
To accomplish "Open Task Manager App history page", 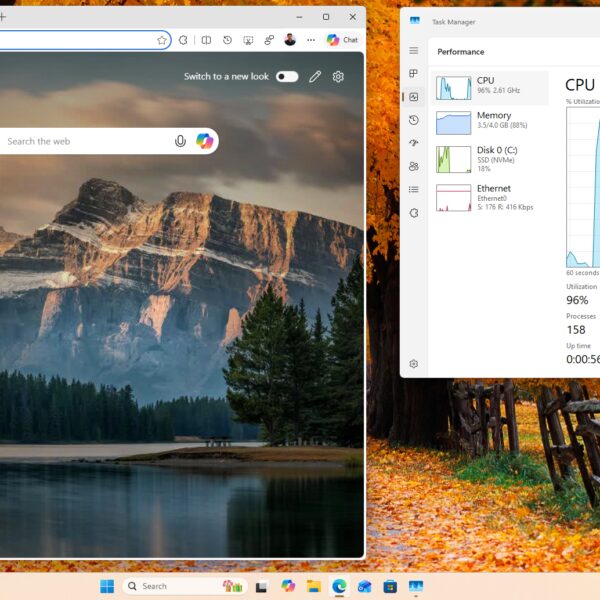I will (x=414, y=120).
